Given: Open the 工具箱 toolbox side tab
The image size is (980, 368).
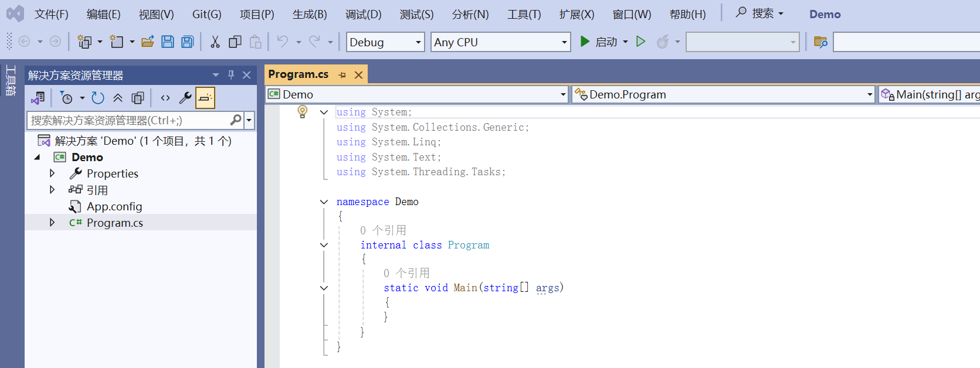Looking at the screenshot, I should (11, 81).
